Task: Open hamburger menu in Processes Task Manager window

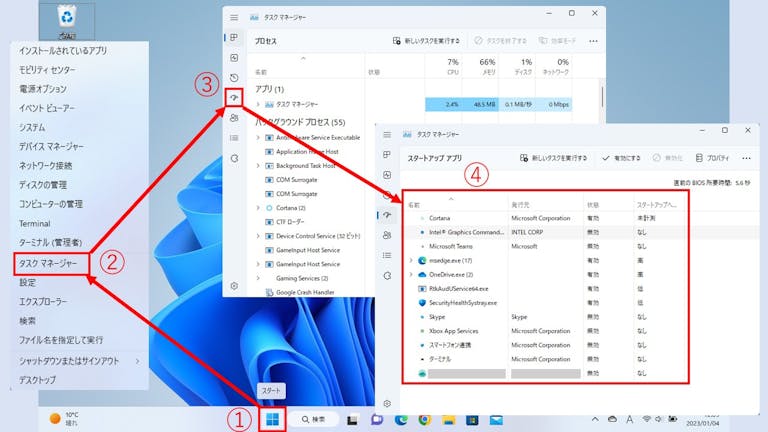Action: (x=234, y=18)
